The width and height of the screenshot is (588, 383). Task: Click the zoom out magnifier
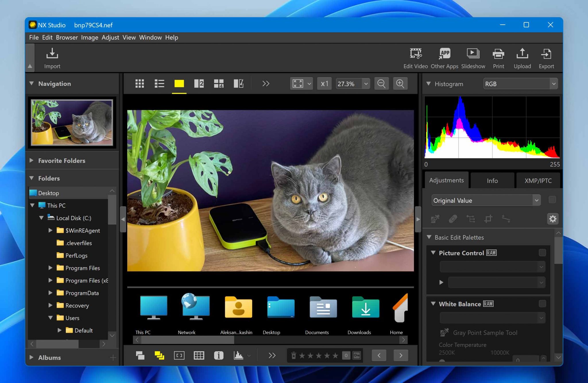pyautogui.click(x=381, y=84)
